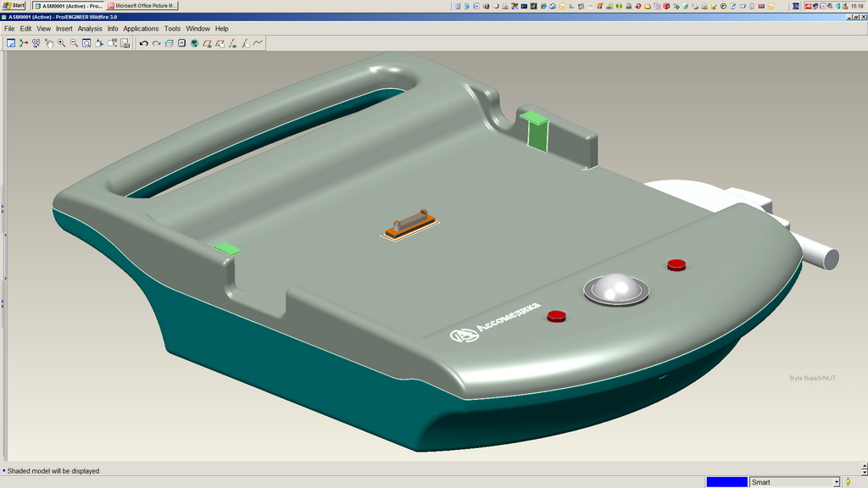Screen dimensions: 868x488
Task: Click the Windows Start button
Action: coord(14,5)
